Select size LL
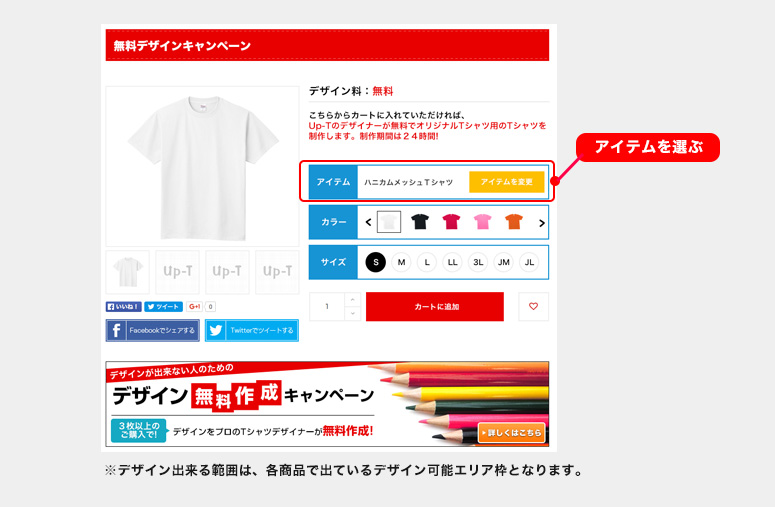Image resolution: width=775 pixels, height=507 pixels. (452, 262)
